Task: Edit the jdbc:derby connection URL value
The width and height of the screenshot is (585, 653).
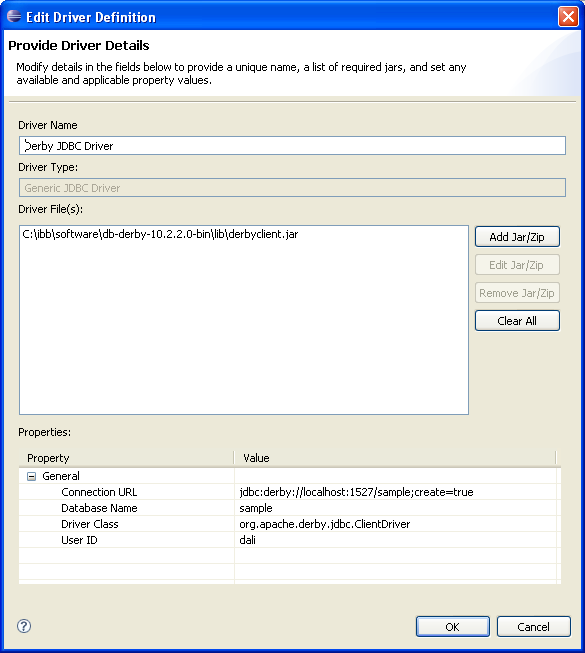Action: [356, 492]
